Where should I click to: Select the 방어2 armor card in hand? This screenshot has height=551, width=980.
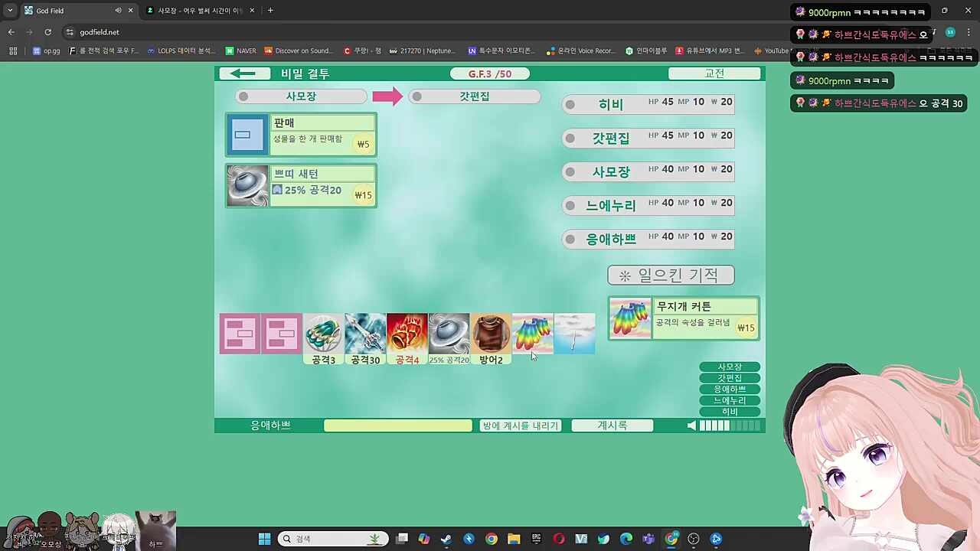tap(490, 339)
